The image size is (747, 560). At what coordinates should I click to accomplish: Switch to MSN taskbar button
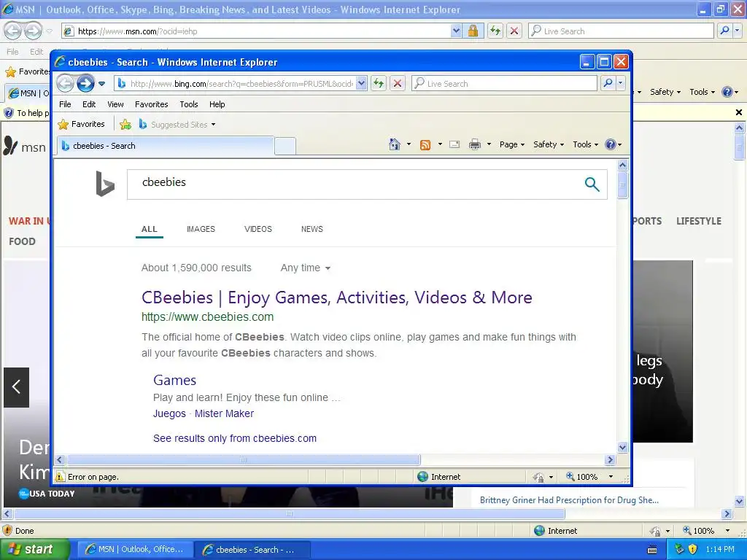(x=136, y=550)
